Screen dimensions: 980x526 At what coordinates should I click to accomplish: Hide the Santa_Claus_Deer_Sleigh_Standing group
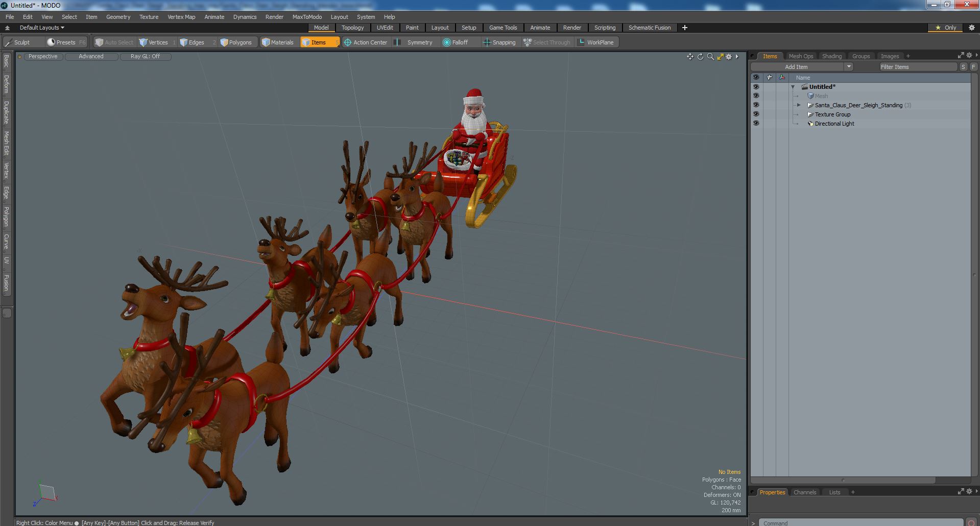pos(756,105)
